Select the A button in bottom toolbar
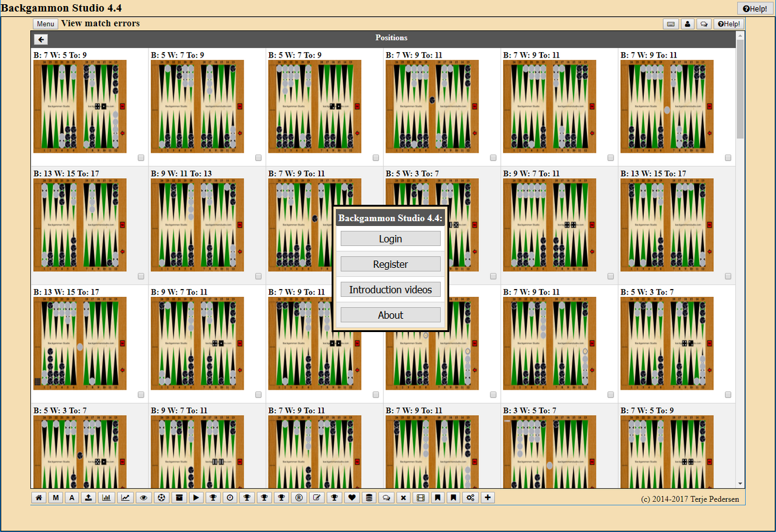The height and width of the screenshot is (532, 776). point(72,497)
